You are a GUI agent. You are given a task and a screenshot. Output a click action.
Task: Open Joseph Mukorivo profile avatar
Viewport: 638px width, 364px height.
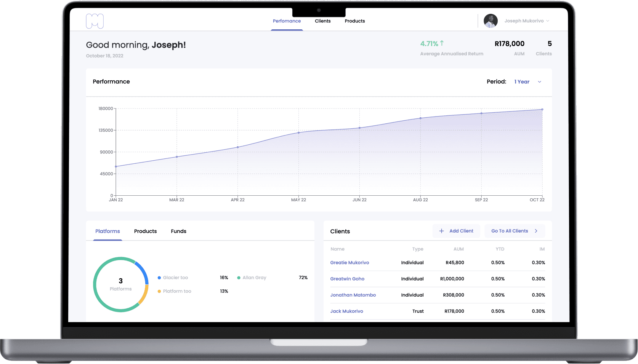pos(491,21)
